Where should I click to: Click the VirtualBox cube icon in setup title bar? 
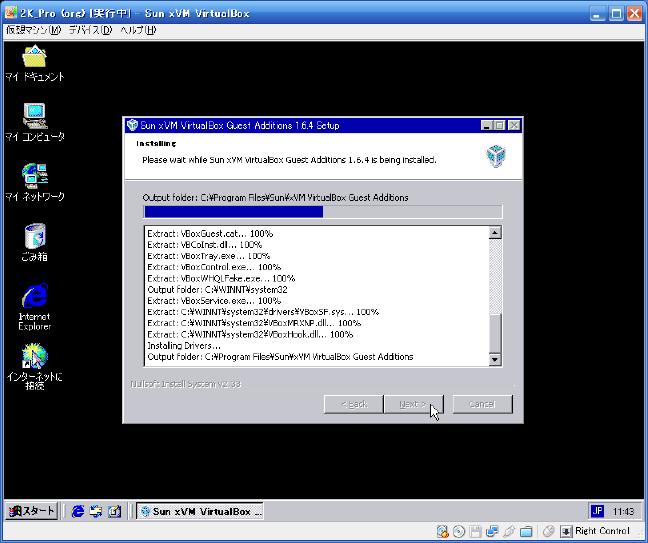pyautogui.click(x=132, y=125)
